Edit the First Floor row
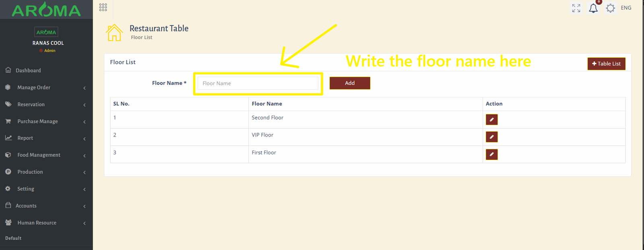644x250 pixels. [x=491, y=155]
